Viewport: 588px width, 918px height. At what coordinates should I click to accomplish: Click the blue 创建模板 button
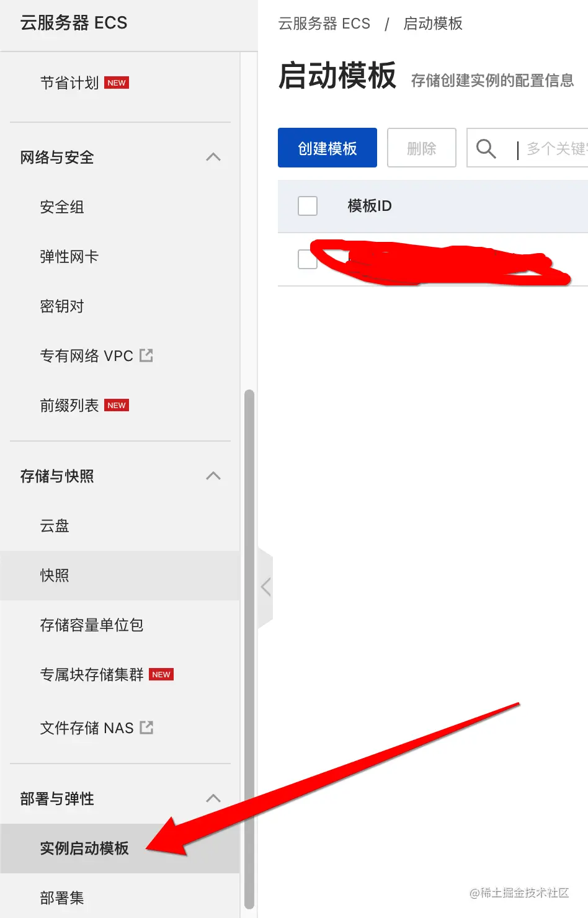[327, 148]
